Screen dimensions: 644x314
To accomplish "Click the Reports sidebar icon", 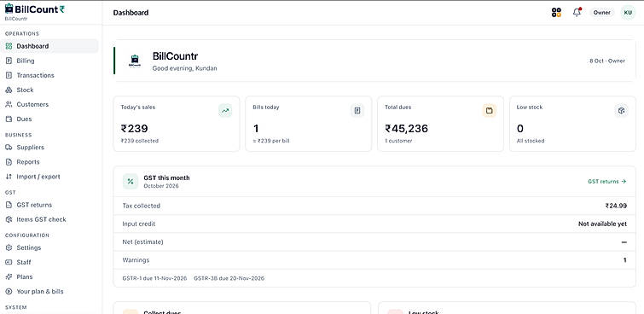I will (x=9, y=162).
